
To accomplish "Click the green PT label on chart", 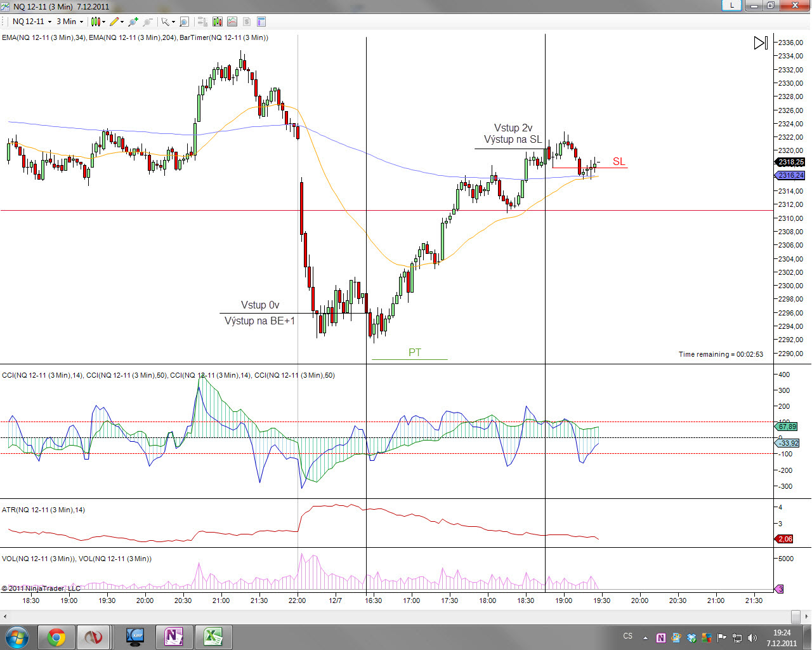I will pyautogui.click(x=415, y=352).
